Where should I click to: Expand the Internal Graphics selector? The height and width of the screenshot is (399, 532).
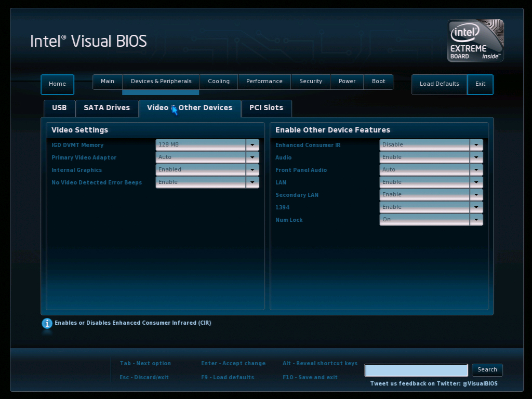[x=252, y=169]
